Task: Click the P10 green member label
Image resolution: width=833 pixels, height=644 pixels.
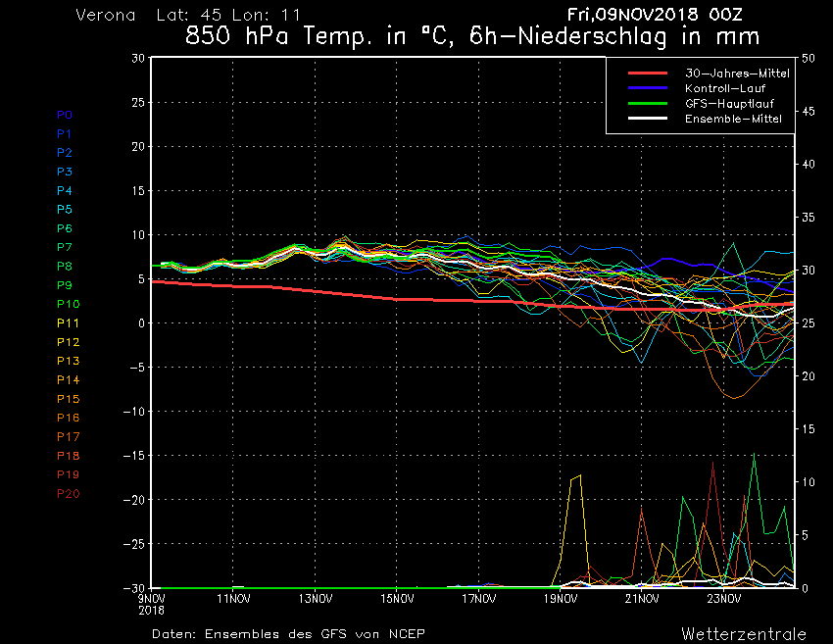Action: pyautogui.click(x=68, y=305)
